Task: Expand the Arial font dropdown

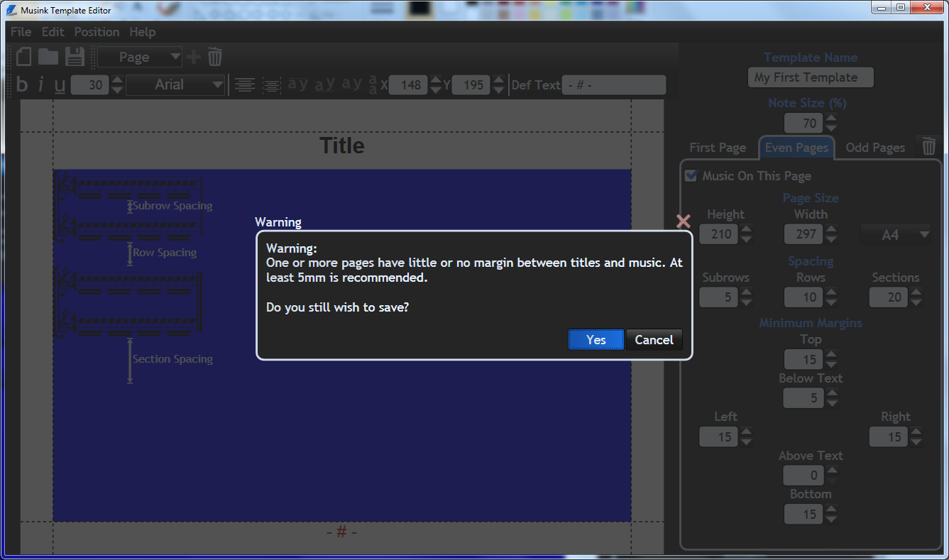Action: coord(175,85)
